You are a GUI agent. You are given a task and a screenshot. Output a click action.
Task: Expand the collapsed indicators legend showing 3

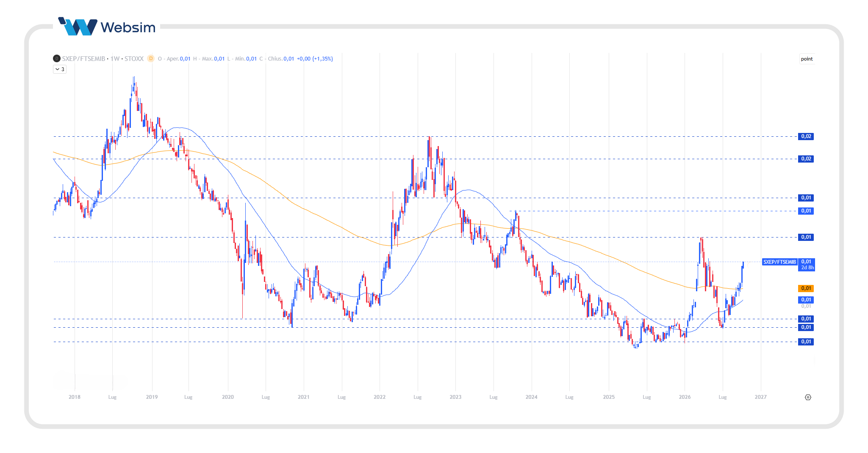[60, 69]
